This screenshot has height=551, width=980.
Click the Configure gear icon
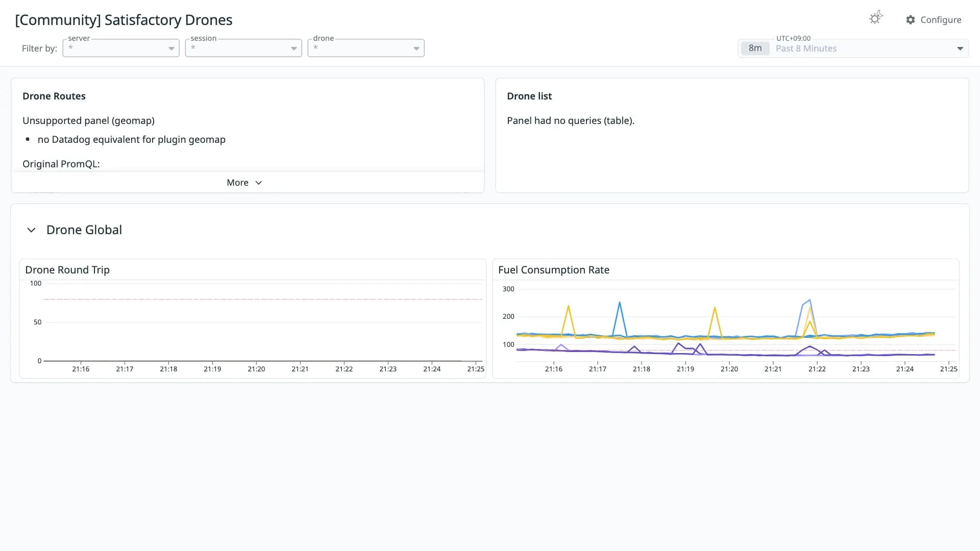tap(910, 20)
